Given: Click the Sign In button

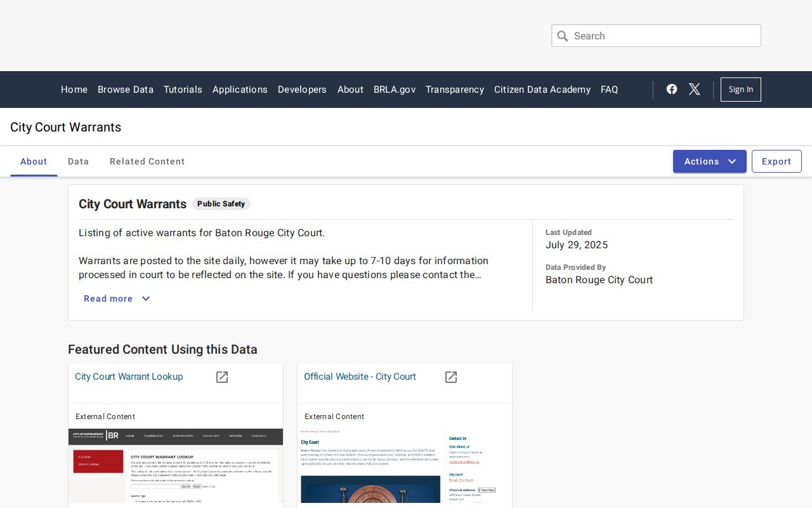Looking at the screenshot, I should [x=741, y=90].
